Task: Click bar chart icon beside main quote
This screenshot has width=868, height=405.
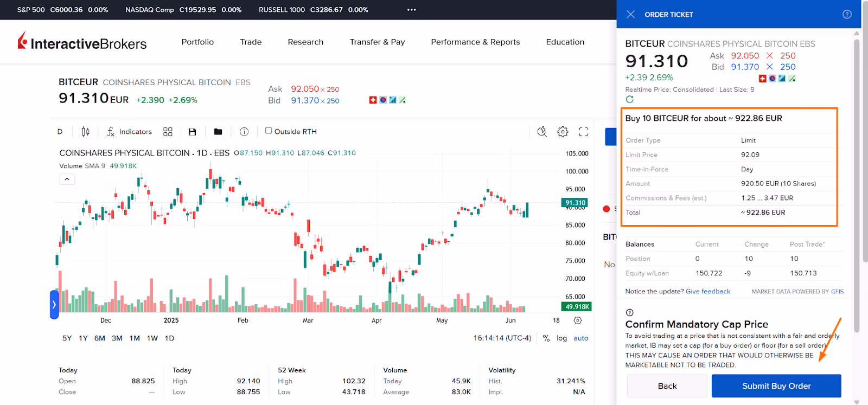Action: tap(393, 100)
